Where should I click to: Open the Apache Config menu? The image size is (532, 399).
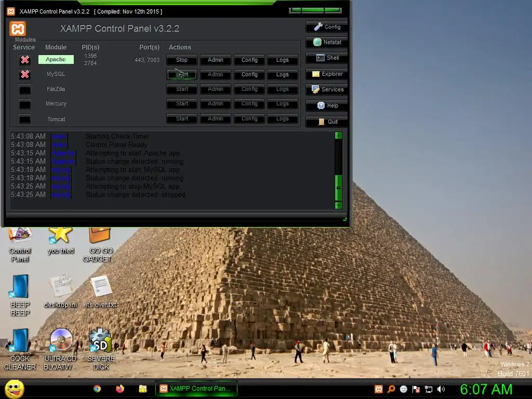pos(249,60)
